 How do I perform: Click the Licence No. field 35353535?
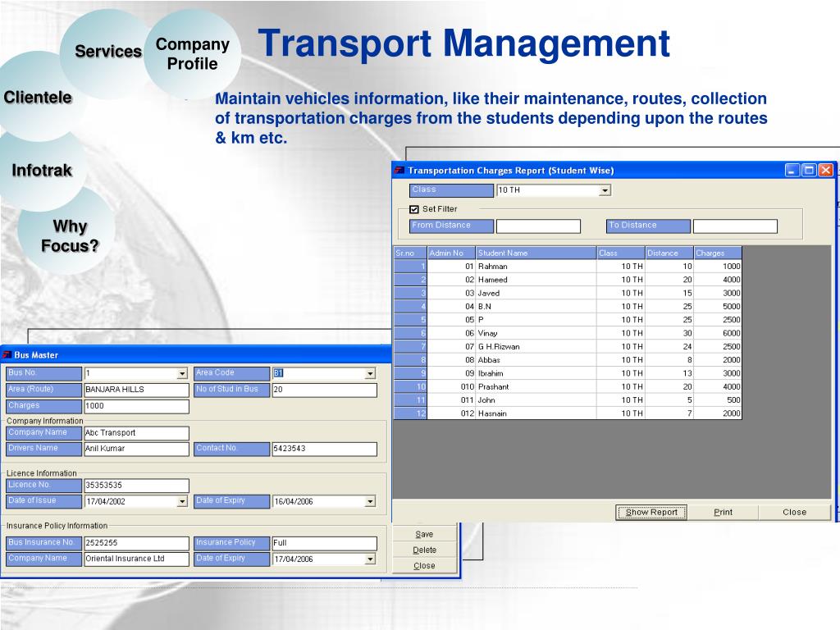[x=137, y=486]
